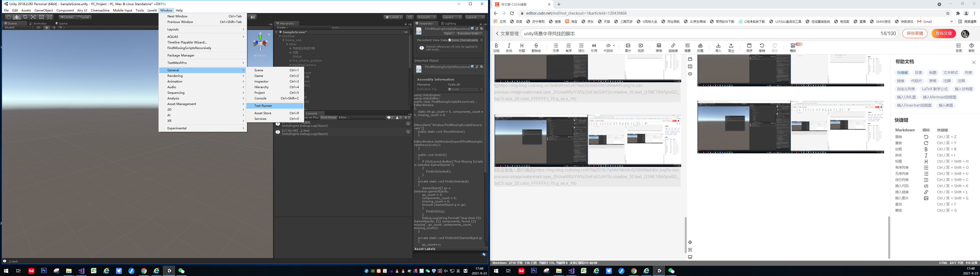This screenshot has height=276, width=980.
Task: Toggle error count filter in Console
Action: [x=407, y=117]
